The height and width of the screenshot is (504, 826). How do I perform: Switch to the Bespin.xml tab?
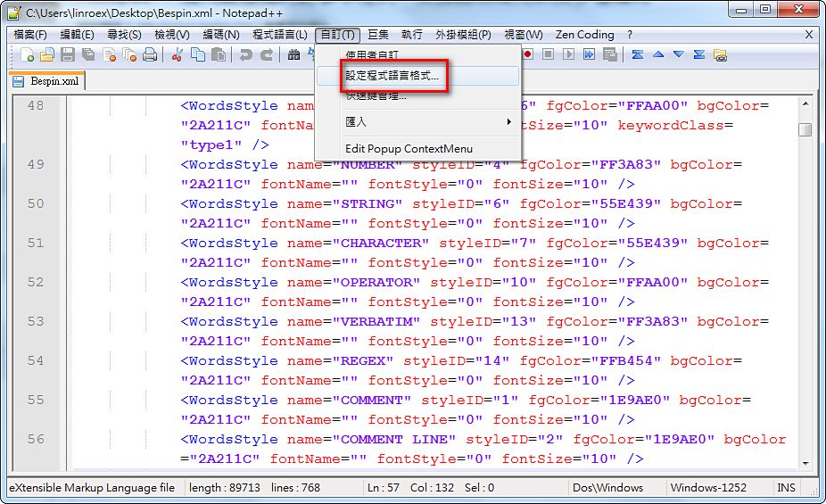tap(47, 81)
